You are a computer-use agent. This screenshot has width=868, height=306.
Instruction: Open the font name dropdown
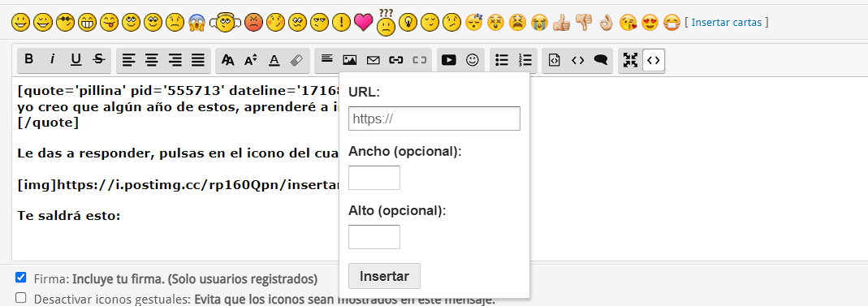(227, 60)
